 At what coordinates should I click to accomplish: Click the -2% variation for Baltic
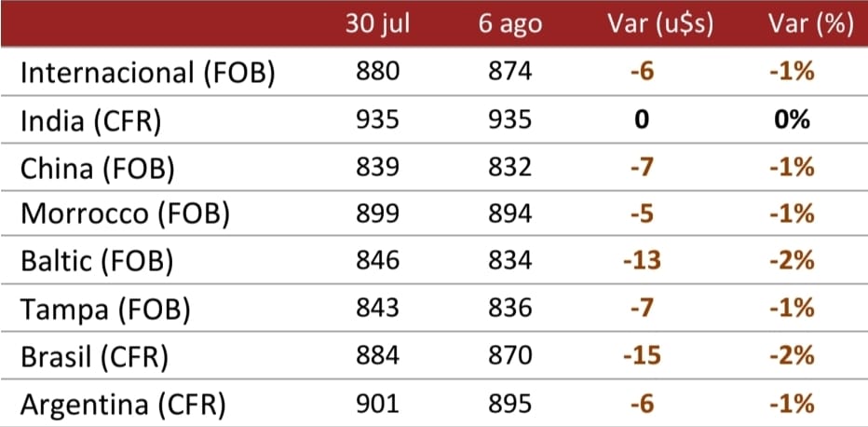(793, 260)
